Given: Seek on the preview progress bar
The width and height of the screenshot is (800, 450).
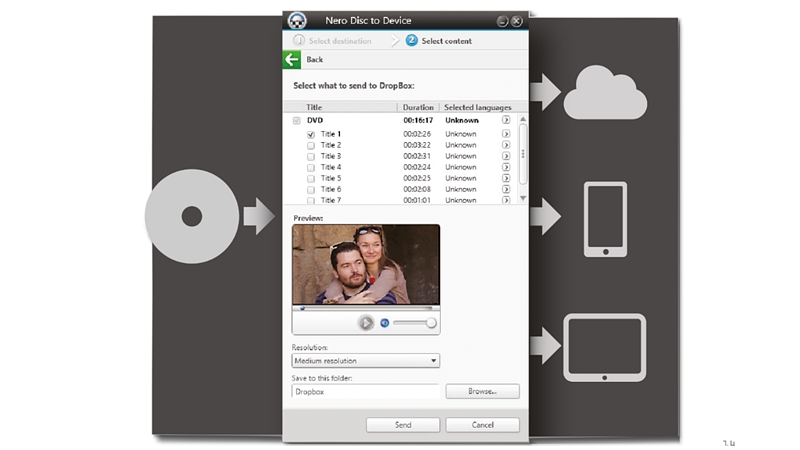Looking at the screenshot, I should [x=366, y=308].
